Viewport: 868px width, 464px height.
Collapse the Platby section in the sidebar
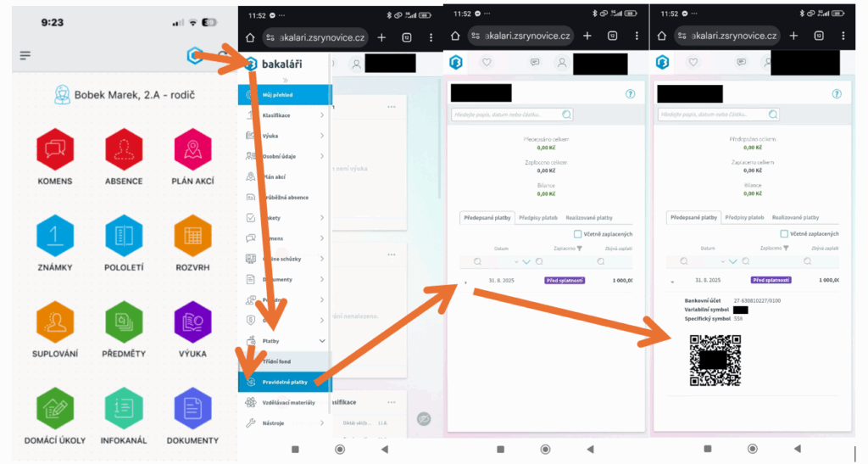322,341
